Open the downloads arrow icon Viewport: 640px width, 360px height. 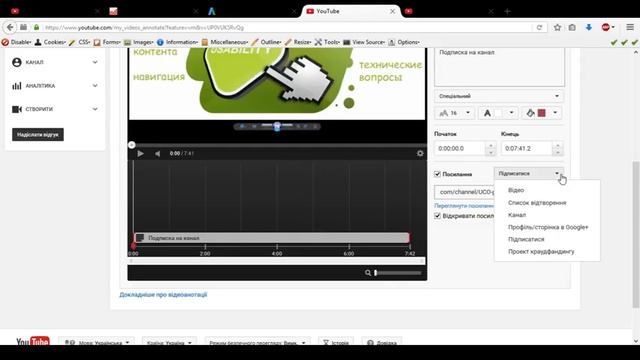[589, 27]
